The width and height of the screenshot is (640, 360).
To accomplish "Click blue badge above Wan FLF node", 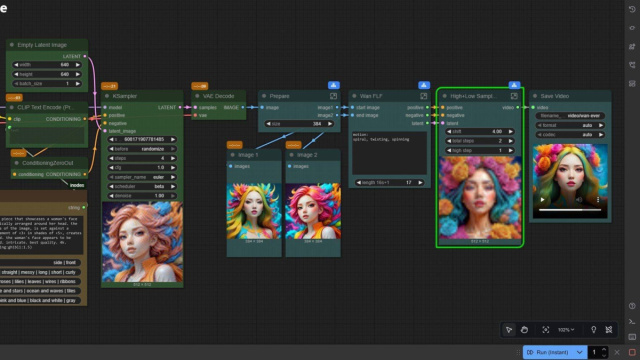I will [424, 85].
